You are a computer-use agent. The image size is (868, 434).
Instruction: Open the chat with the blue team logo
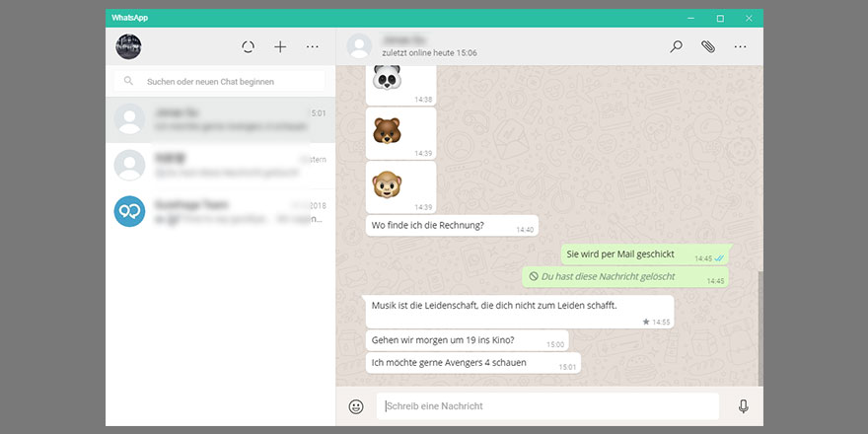(220, 211)
